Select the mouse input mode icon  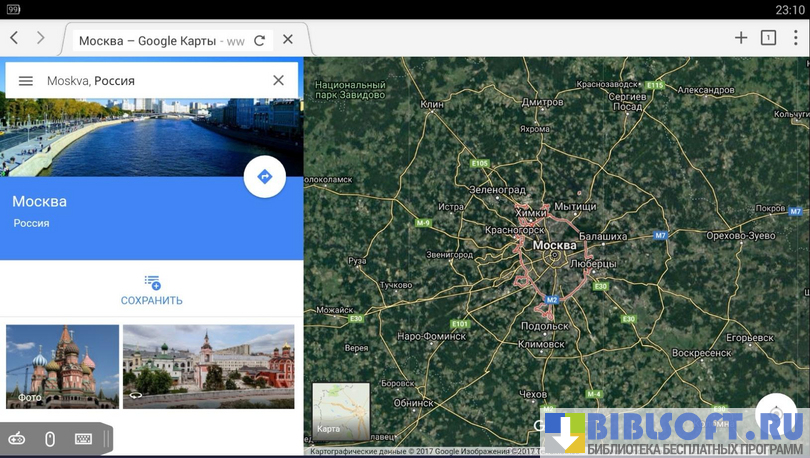[50, 439]
